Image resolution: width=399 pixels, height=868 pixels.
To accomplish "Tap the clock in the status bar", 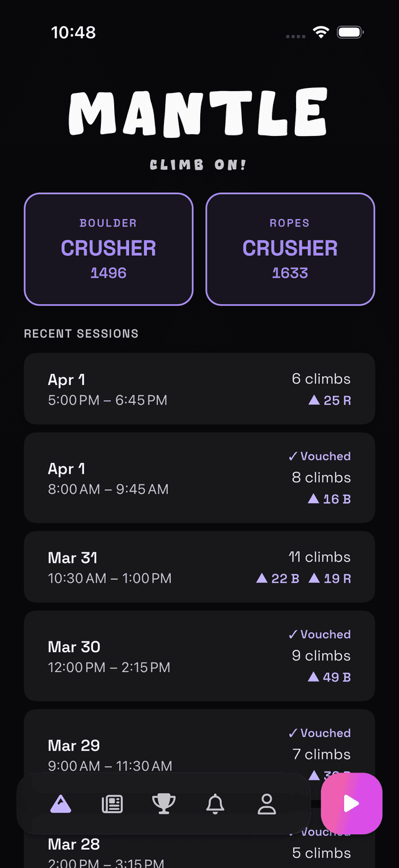I will pyautogui.click(x=74, y=32).
